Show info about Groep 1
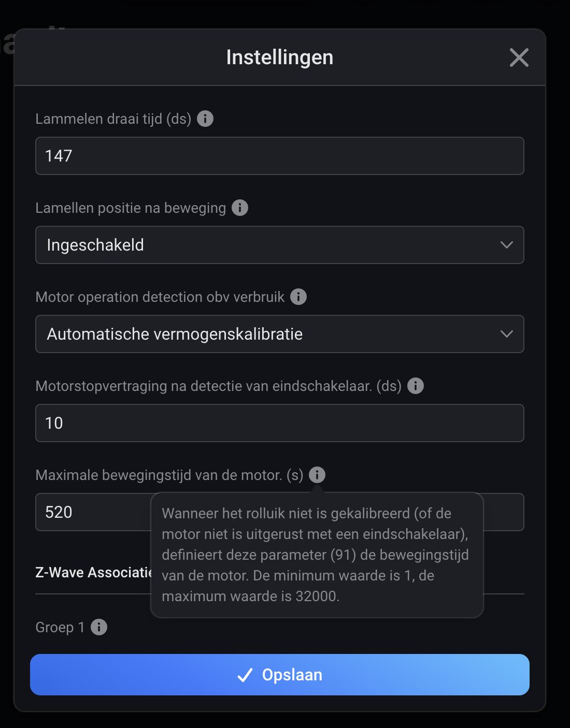Image resolution: width=570 pixels, height=728 pixels. point(99,627)
